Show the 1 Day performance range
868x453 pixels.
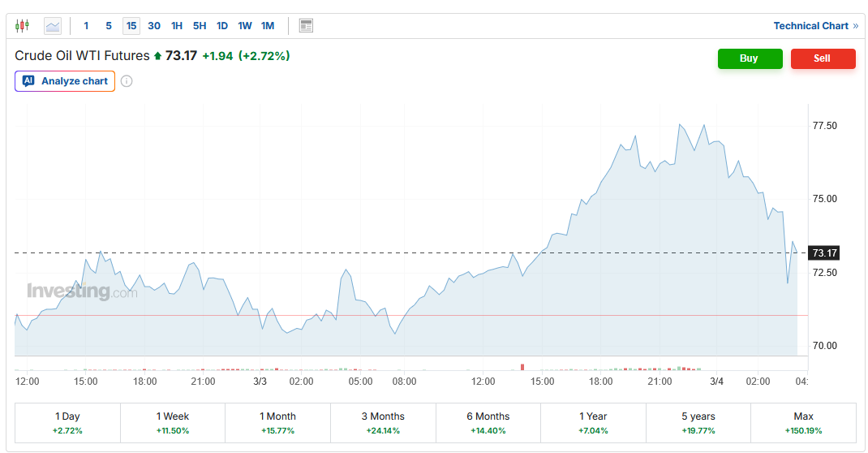pyautogui.click(x=67, y=423)
